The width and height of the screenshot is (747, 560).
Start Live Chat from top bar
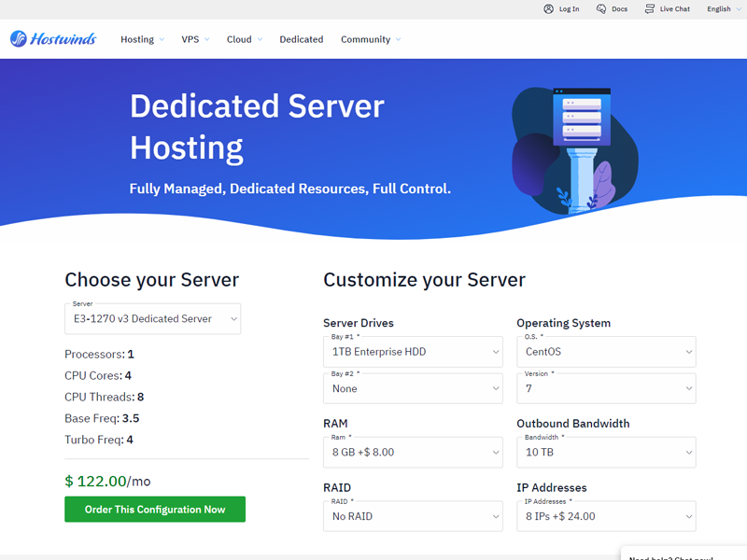(674, 9)
